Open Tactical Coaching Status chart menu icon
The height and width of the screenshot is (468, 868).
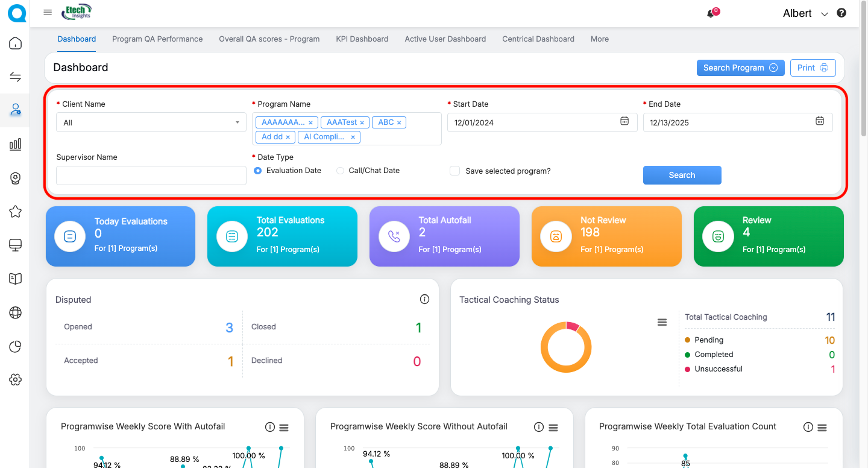pyautogui.click(x=662, y=323)
